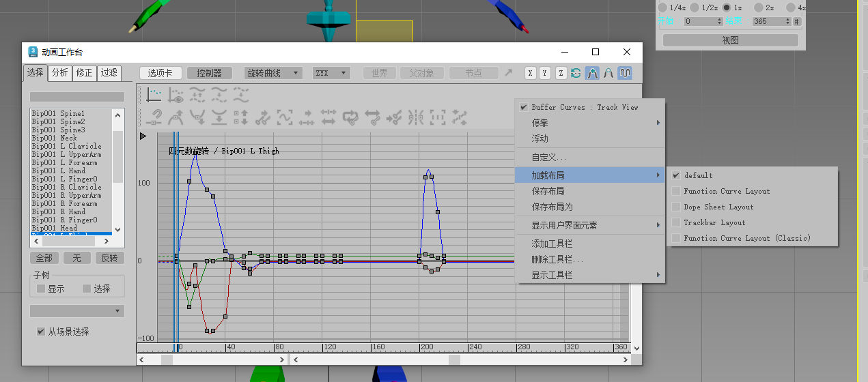Select the 1x playback speed
868x382 pixels.
[x=727, y=8]
